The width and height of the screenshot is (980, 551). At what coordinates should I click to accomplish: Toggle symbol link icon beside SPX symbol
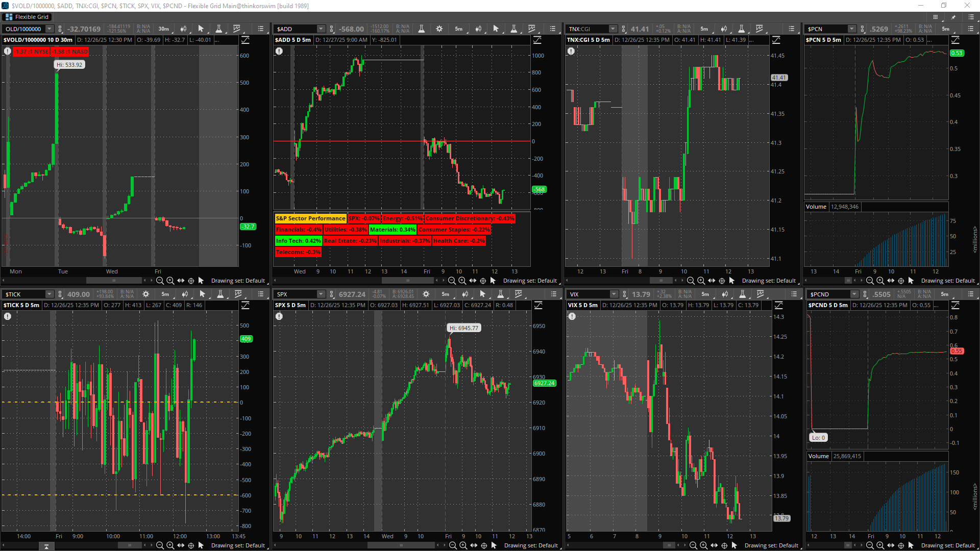[x=332, y=294]
